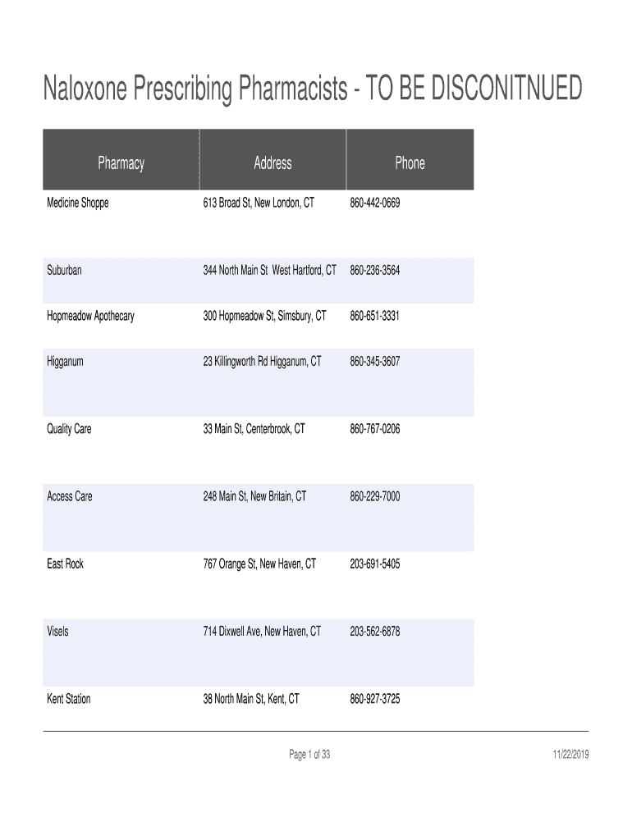Click the Pharmacy column header
632x840 pixels.
pos(121,163)
